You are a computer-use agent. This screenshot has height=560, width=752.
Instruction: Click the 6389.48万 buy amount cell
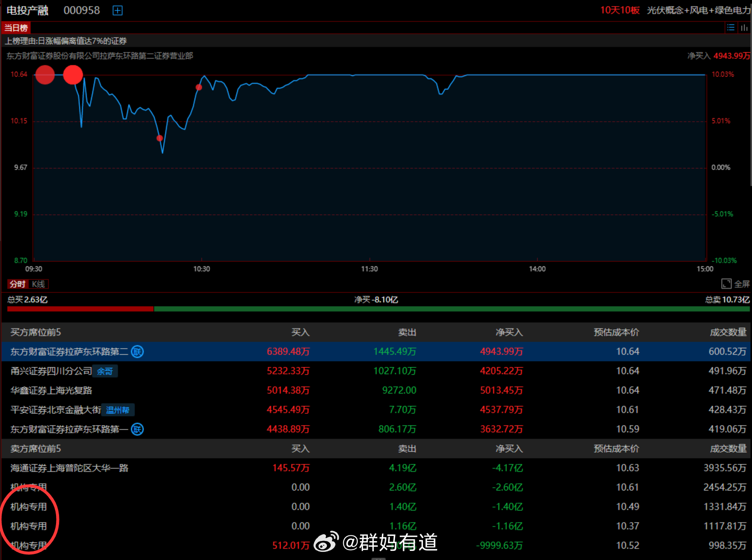[288, 352]
